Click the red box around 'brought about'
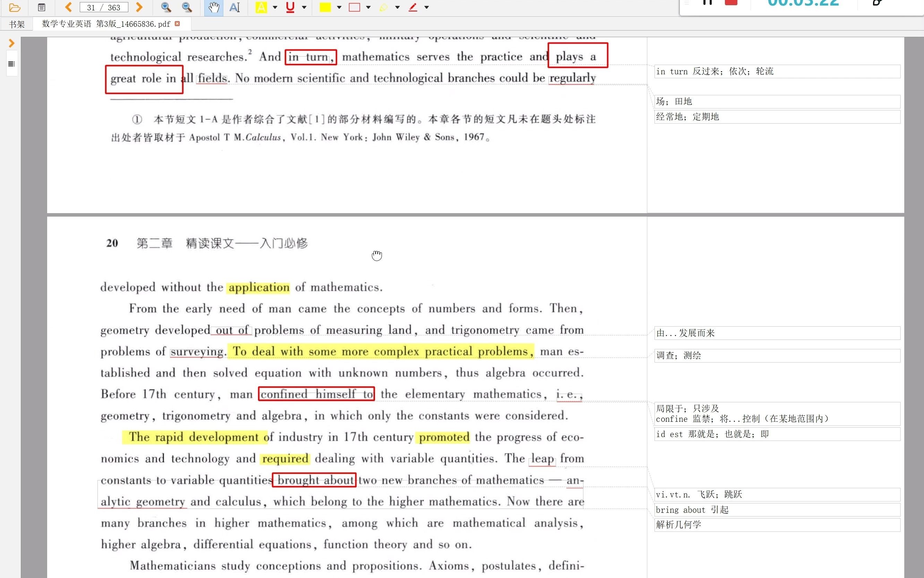The width and height of the screenshot is (924, 578). tap(314, 480)
